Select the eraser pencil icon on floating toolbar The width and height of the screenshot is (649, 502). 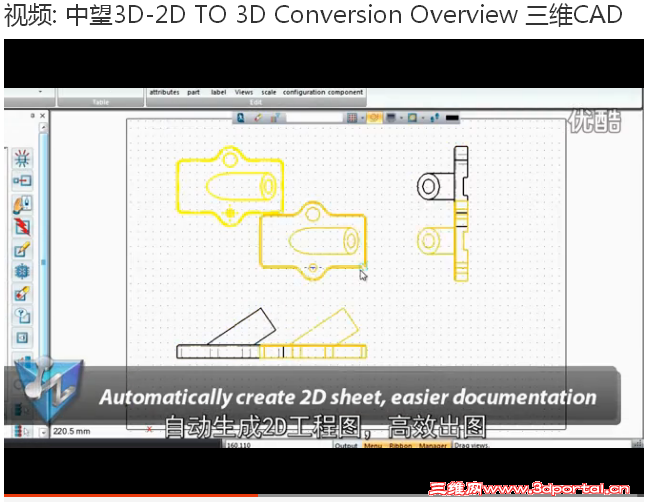[x=258, y=118]
